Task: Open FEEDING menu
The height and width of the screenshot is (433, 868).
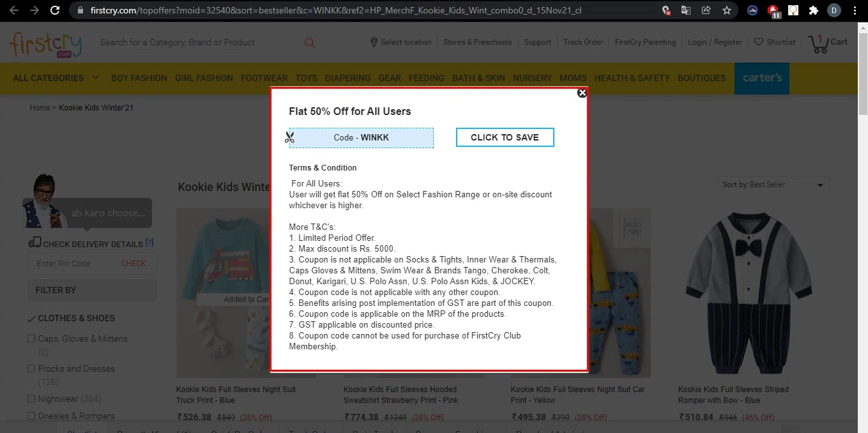Action: (x=427, y=78)
